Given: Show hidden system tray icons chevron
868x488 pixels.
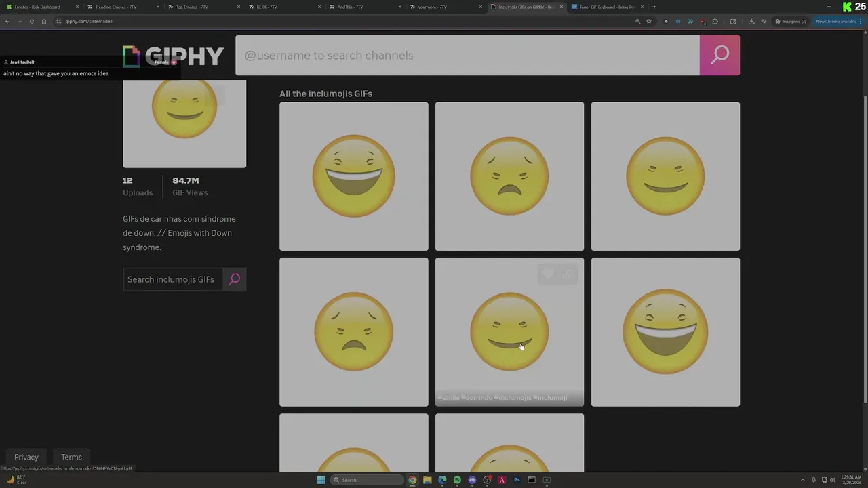Looking at the screenshot, I should pyautogui.click(x=803, y=480).
